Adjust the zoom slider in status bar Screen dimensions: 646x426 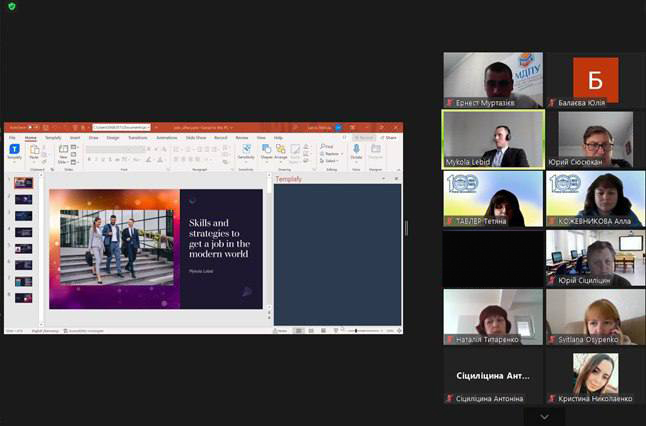point(360,330)
